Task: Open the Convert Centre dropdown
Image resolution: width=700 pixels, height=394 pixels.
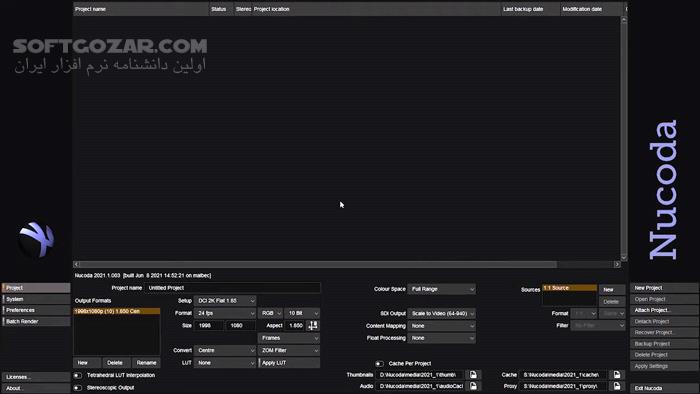Action: pyautogui.click(x=225, y=351)
